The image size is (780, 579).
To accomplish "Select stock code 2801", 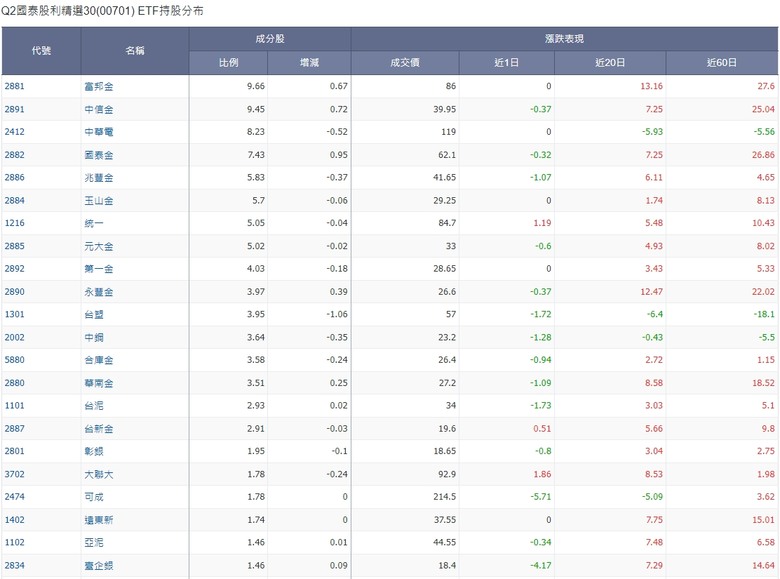I will click(x=14, y=451).
